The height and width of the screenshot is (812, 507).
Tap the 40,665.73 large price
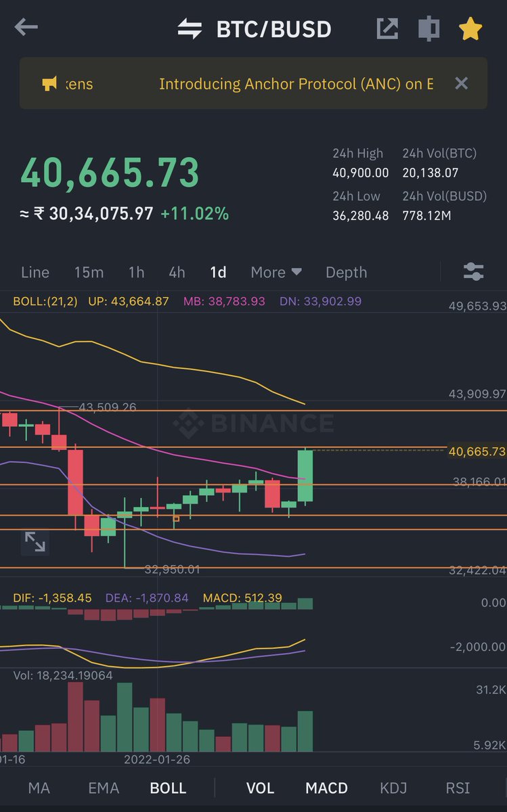[110, 173]
